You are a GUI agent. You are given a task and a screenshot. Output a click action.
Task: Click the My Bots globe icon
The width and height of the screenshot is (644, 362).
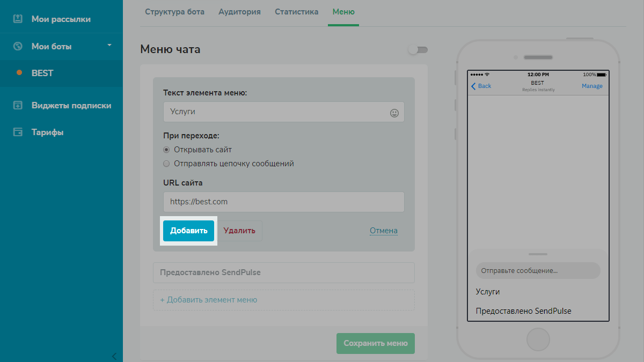tap(18, 46)
